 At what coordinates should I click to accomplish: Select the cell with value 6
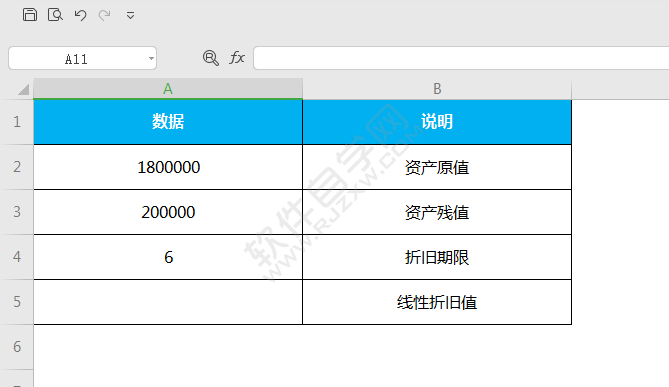[x=168, y=257]
